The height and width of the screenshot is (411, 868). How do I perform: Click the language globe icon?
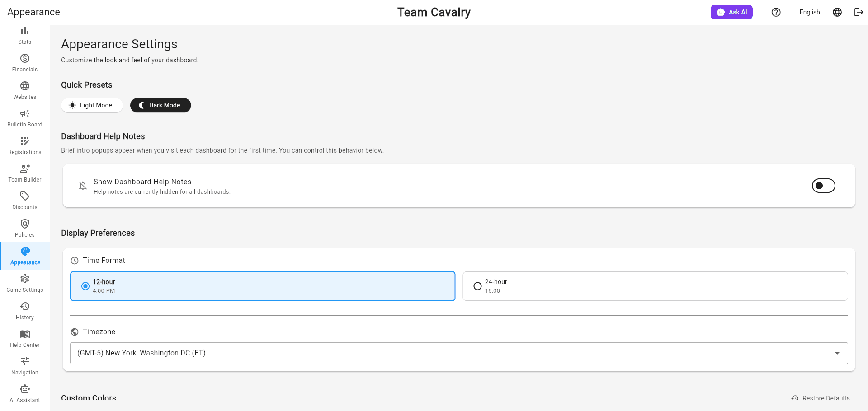837,12
